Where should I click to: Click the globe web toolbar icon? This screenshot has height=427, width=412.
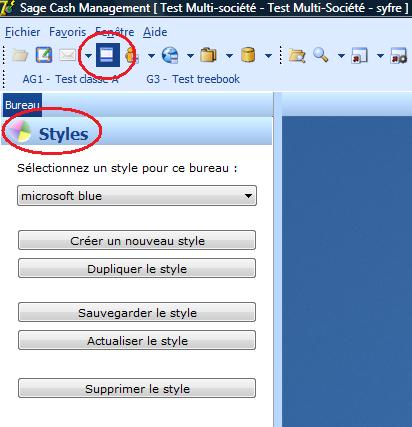click(x=170, y=55)
